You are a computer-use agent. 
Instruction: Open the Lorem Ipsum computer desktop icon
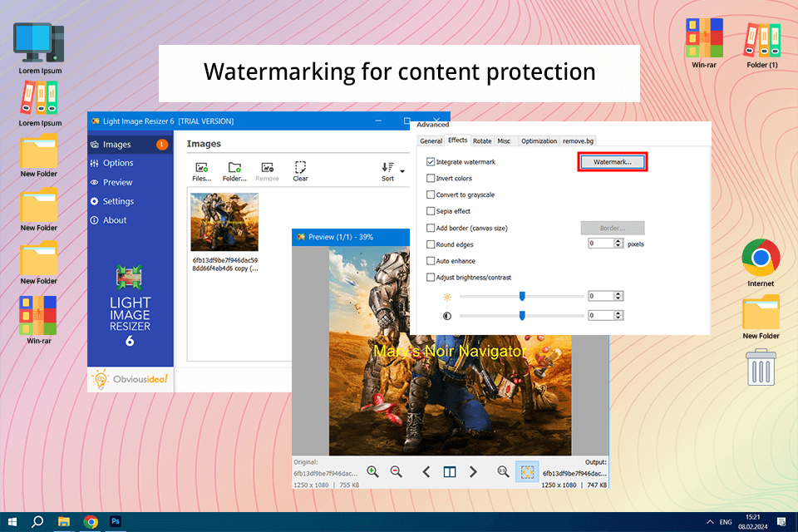point(40,49)
